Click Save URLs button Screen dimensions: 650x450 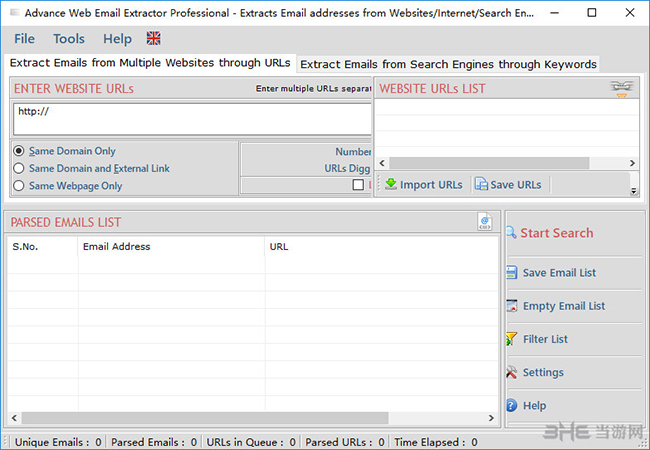pos(508,184)
